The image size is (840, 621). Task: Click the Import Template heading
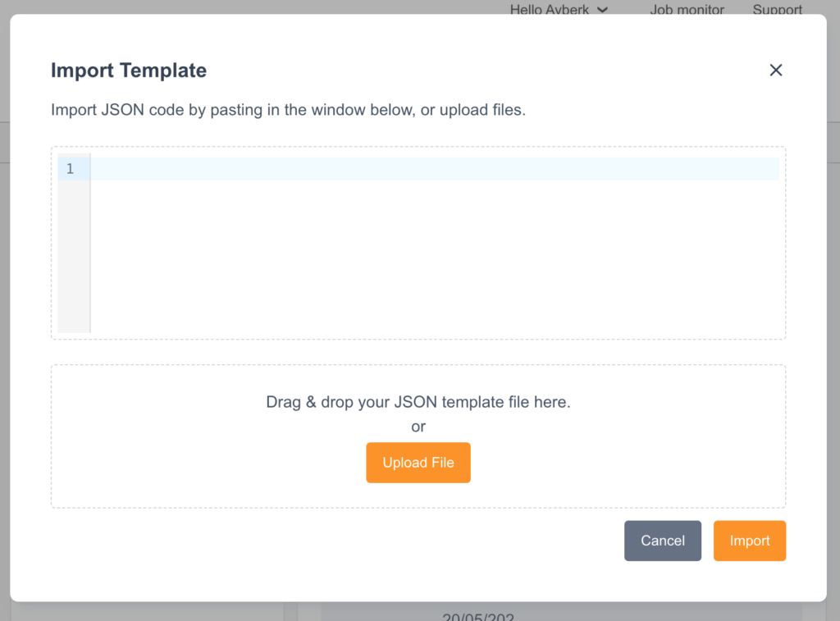[129, 71]
